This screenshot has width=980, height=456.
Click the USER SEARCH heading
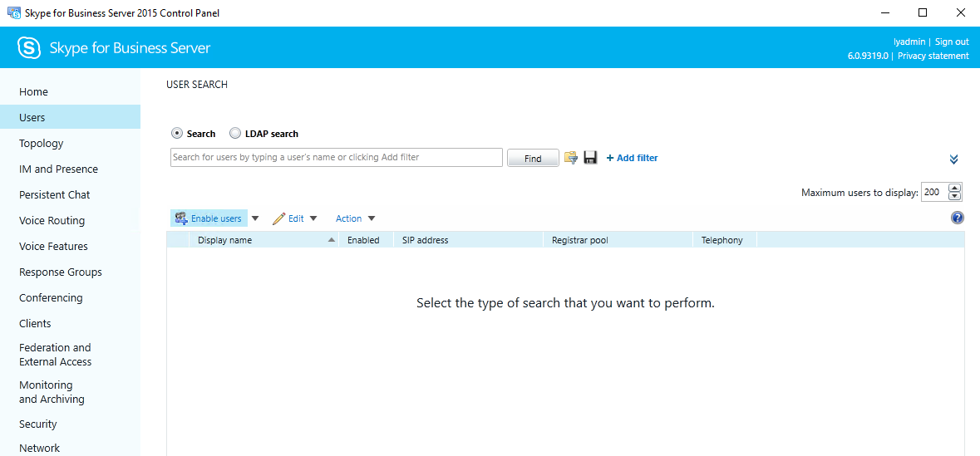197,85
